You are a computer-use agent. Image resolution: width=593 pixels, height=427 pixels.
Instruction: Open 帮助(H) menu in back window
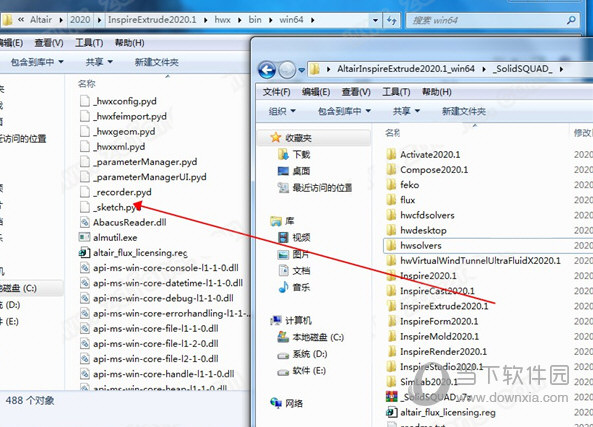point(129,43)
